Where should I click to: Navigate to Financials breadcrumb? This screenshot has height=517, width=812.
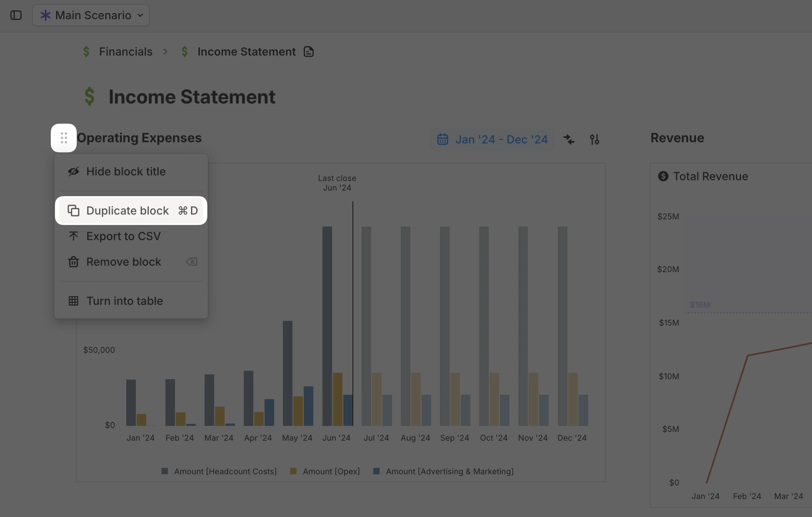pyautogui.click(x=125, y=52)
